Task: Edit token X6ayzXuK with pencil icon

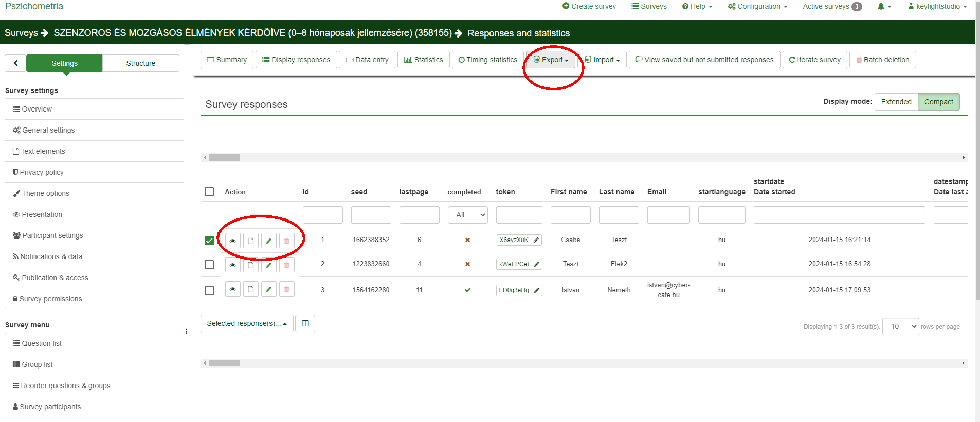Action: (536, 240)
